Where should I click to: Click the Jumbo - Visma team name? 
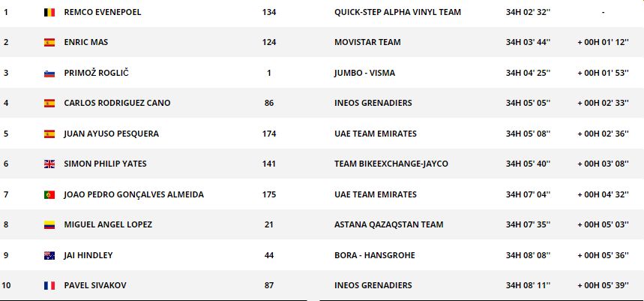[x=364, y=73]
